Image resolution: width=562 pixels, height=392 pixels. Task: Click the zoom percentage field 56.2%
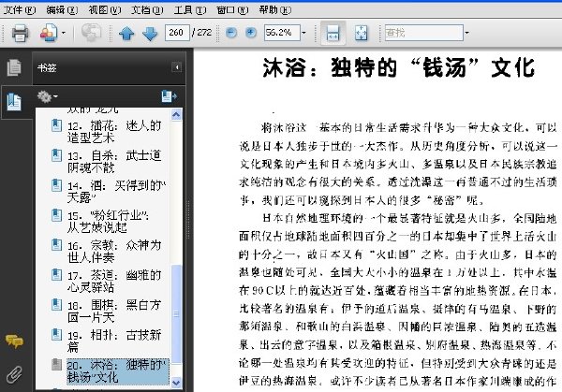click(x=282, y=33)
